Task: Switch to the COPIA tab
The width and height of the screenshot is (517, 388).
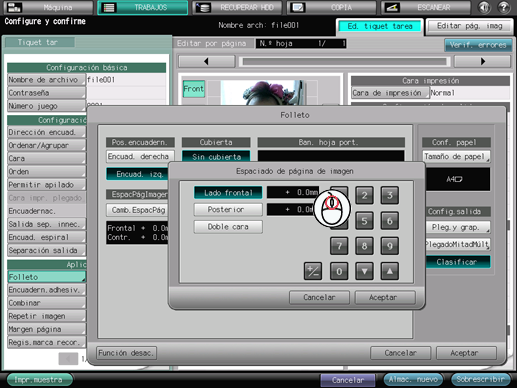Action: [x=332, y=8]
